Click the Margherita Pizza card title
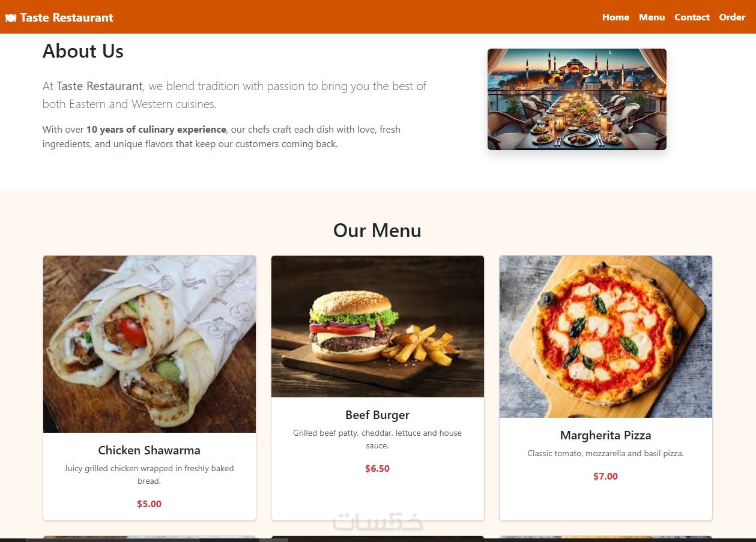Screen dimensions: 756x542 tap(606, 435)
